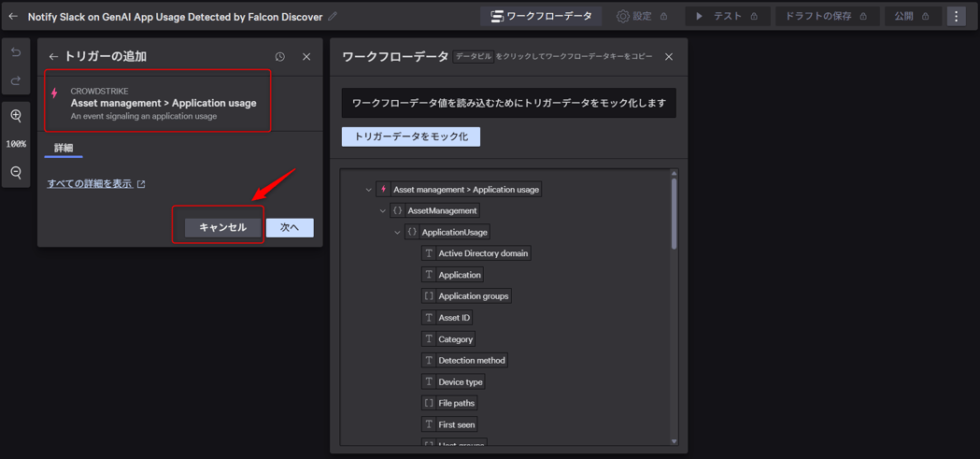Click the workflow data tree scrollbar
Image resolution: width=980 pixels, height=459 pixels.
pyautogui.click(x=674, y=214)
